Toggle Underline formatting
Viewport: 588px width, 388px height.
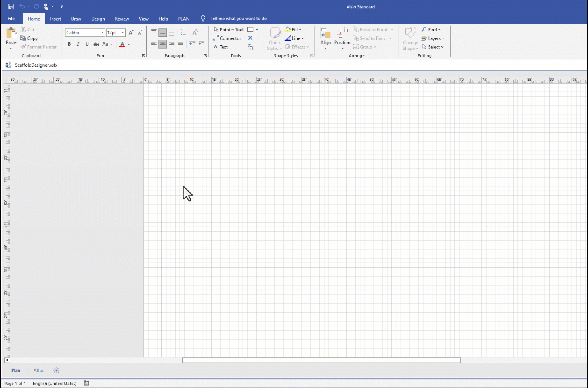pyautogui.click(x=87, y=44)
